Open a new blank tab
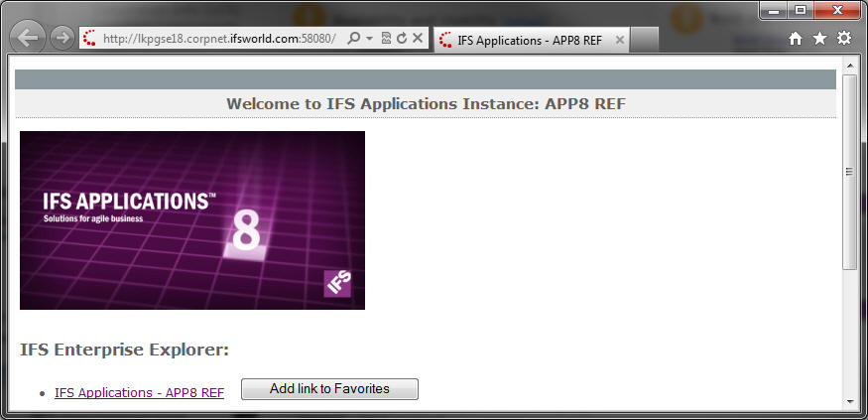 [645, 40]
